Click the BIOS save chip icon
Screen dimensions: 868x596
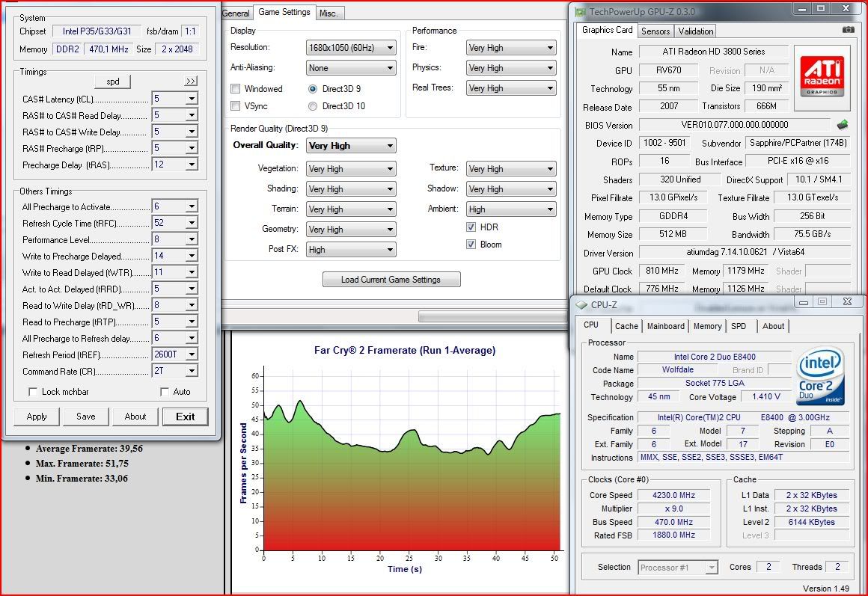click(843, 125)
